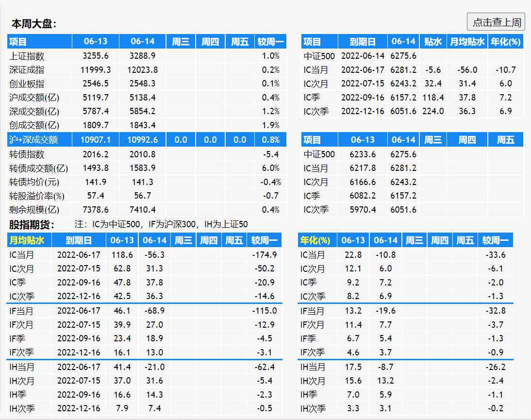The width and height of the screenshot is (531, 420).
Task: Click the value -33.6 in annualized table
Action: pos(496,255)
